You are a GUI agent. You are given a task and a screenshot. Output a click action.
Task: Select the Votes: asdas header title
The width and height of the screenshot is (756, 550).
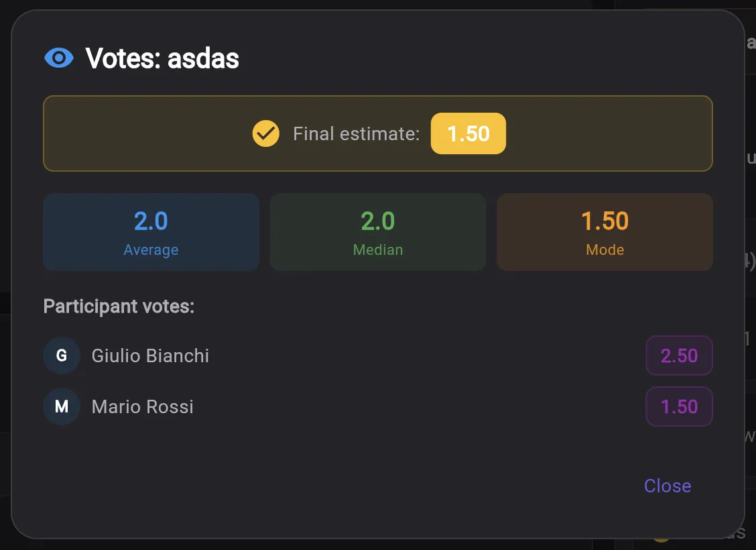click(162, 59)
